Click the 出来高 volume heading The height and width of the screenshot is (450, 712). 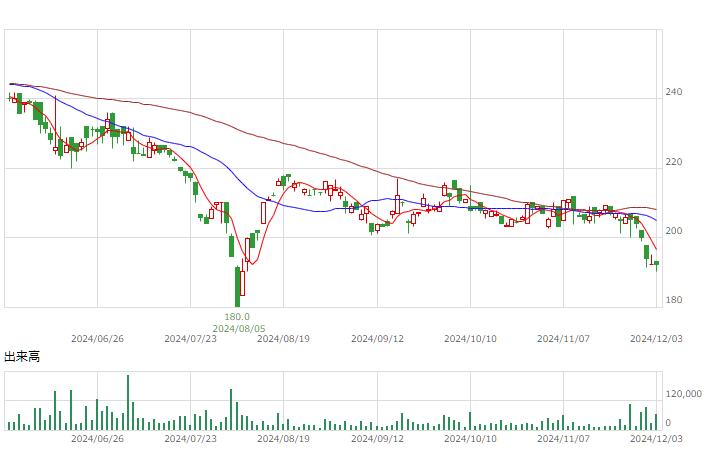tap(22, 356)
